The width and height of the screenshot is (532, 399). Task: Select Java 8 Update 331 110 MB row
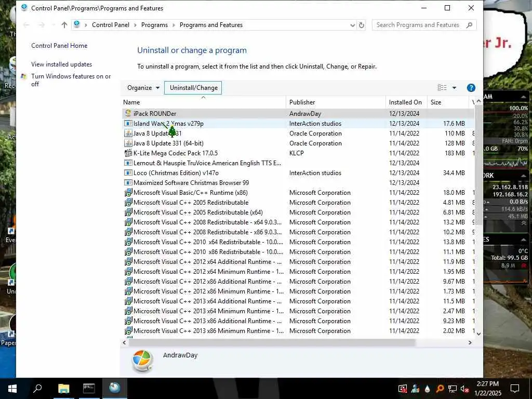click(x=298, y=134)
